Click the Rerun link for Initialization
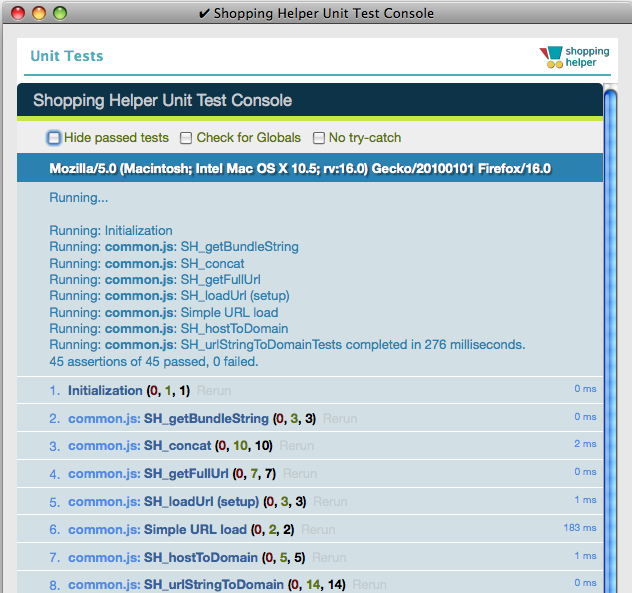This screenshot has height=593, width=632. click(x=214, y=391)
